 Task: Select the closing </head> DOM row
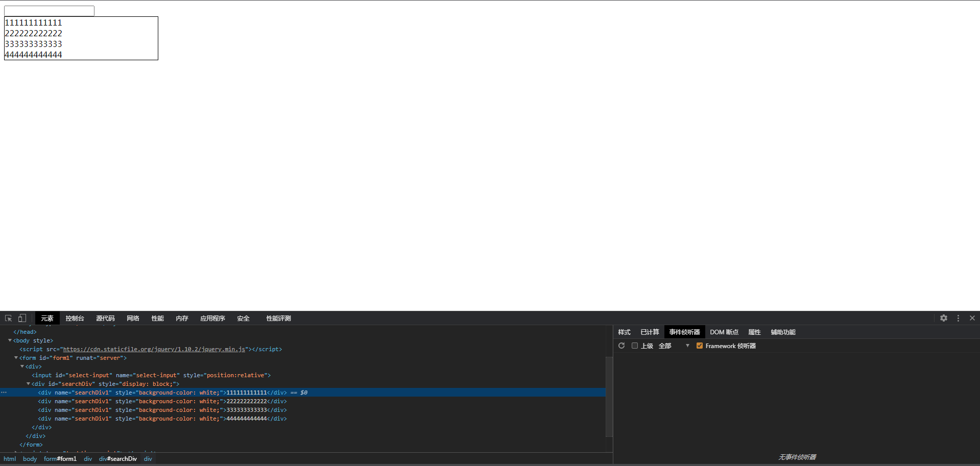[303, 332]
